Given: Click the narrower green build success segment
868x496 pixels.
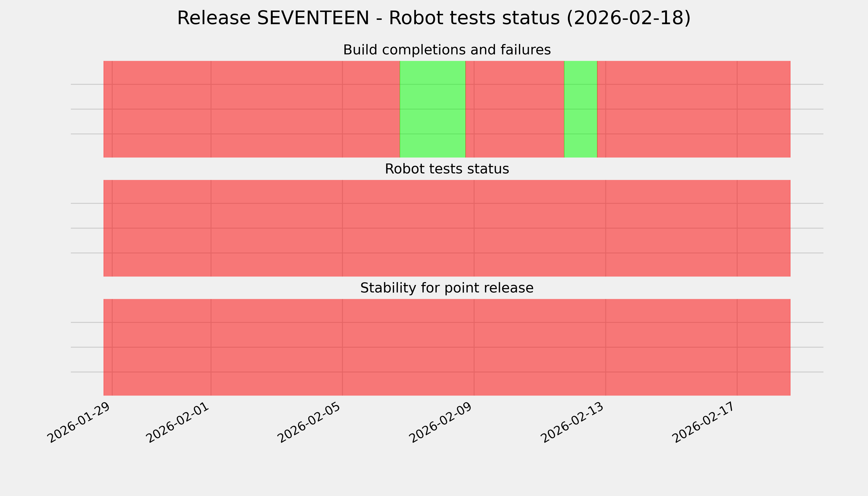Looking at the screenshot, I should [581, 109].
